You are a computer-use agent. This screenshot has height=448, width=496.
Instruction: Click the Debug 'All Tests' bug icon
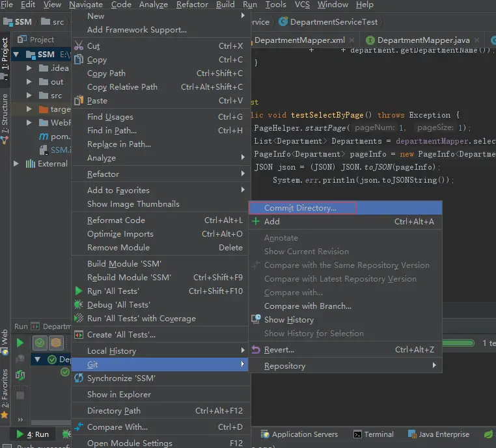[79, 305]
